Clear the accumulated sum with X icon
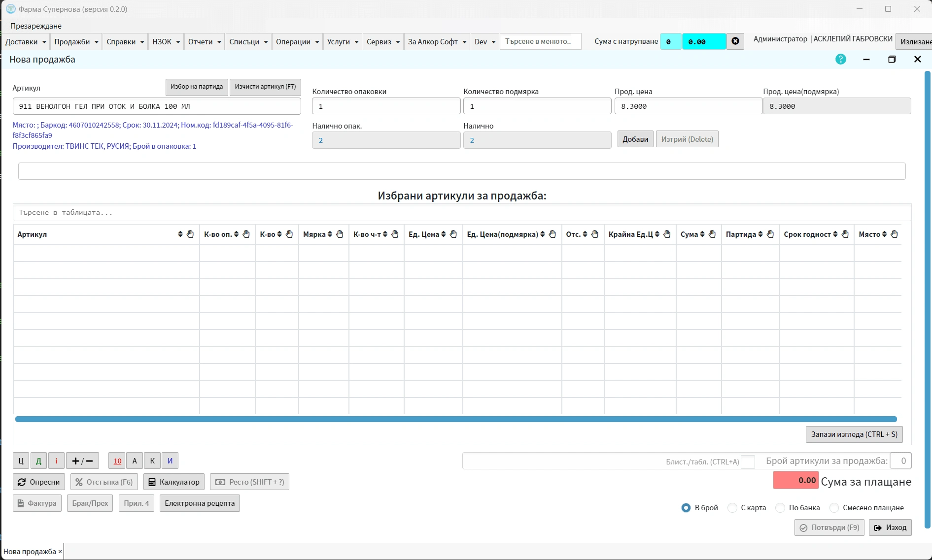The width and height of the screenshot is (932, 560). click(x=735, y=41)
